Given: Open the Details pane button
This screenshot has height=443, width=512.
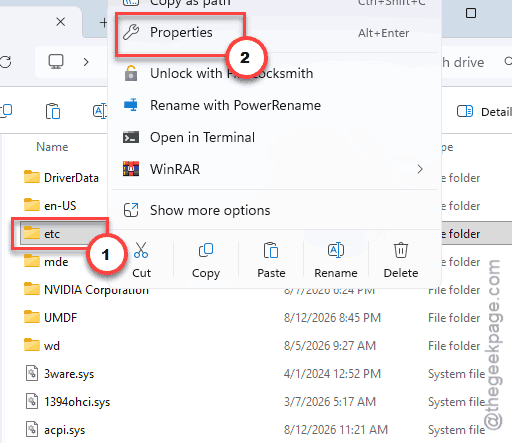Looking at the screenshot, I should (x=484, y=112).
